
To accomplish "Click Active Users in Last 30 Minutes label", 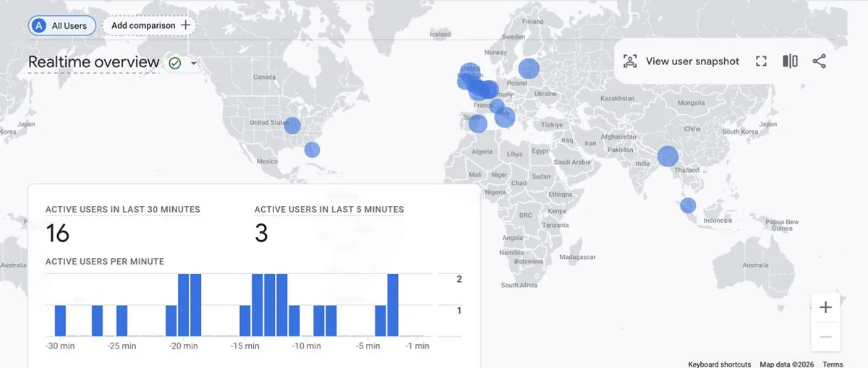I will tap(122, 210).
